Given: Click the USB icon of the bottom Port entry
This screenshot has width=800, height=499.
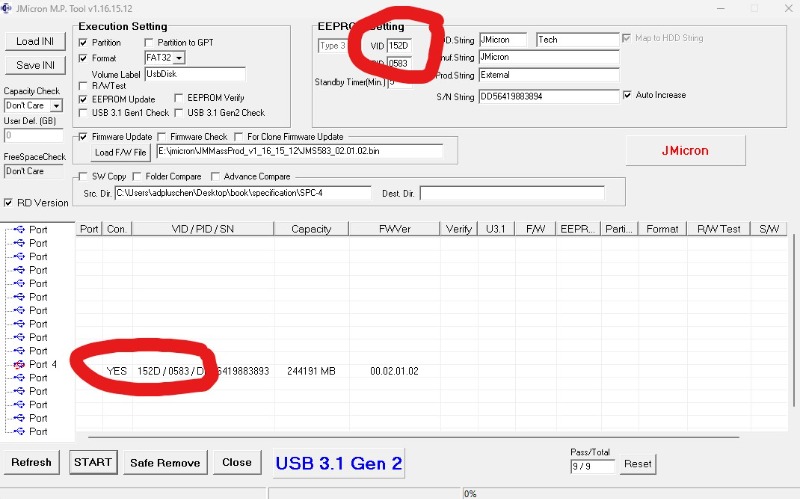Looking at the screenshot, I should (x=19, y=432).
